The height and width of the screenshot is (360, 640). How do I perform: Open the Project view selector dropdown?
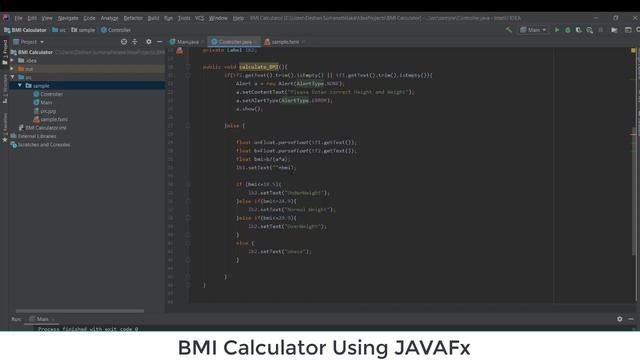(29, 42)
